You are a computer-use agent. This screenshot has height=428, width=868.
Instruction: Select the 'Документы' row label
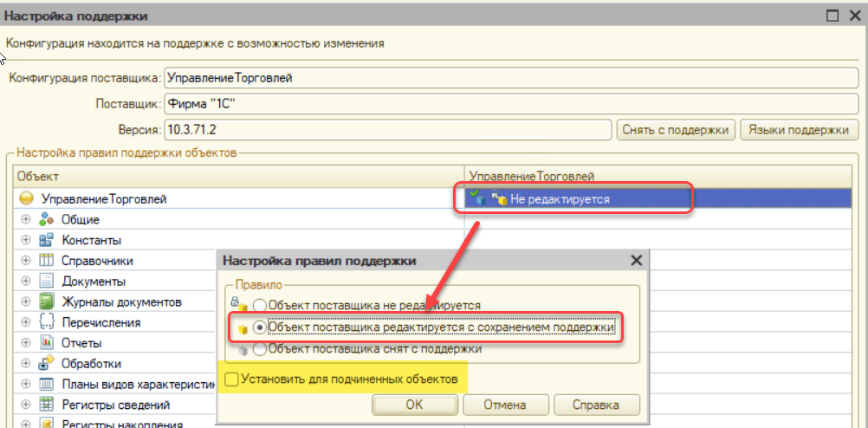94,282
